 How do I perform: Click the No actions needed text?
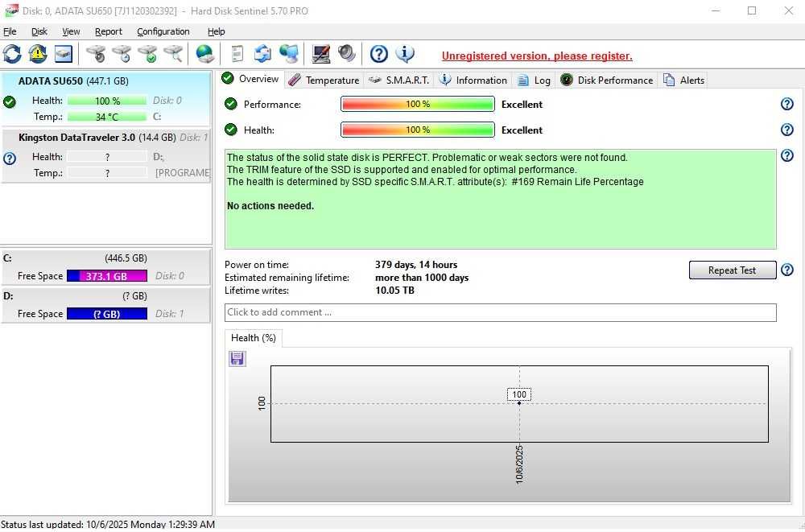pos(270,207)
